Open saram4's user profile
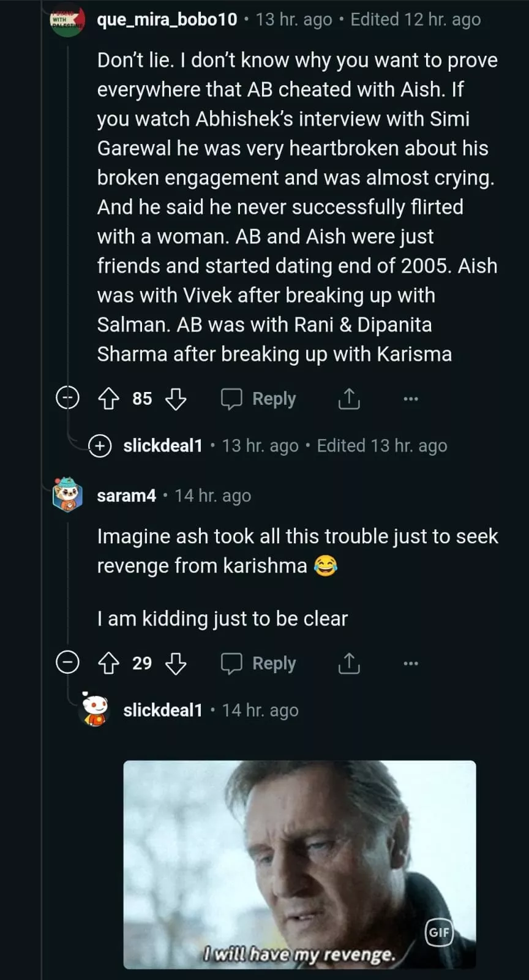The image size is (529, 980). tap(126, 496)
